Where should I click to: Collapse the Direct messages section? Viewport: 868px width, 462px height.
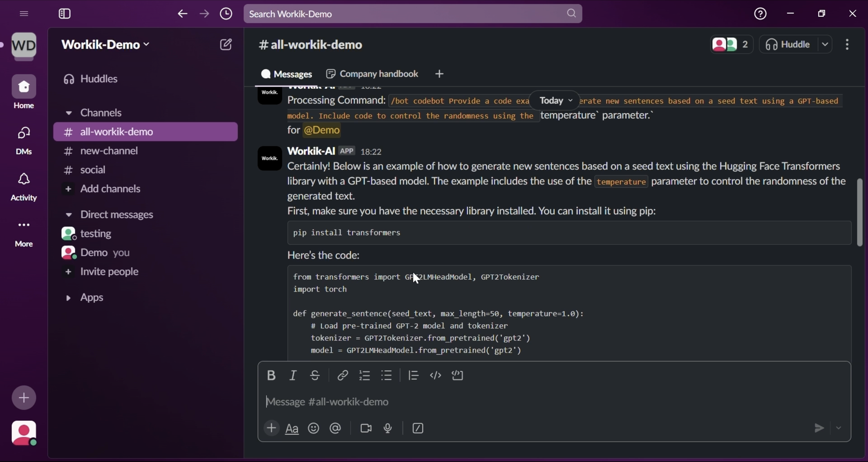tap(69, 214)
